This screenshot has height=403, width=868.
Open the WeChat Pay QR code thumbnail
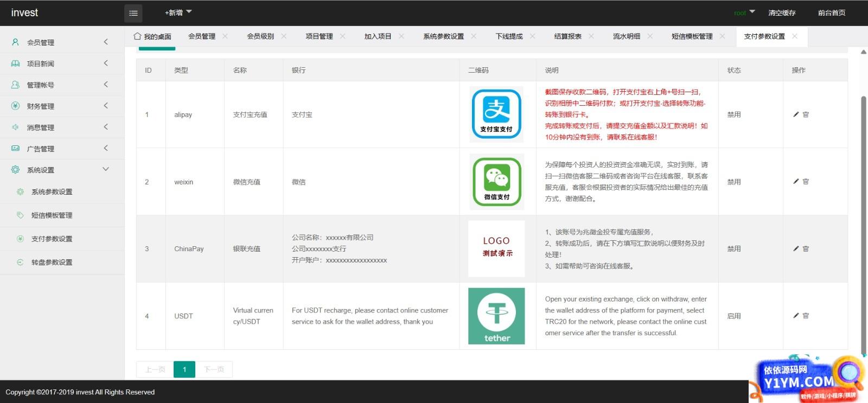click(496, 182)
